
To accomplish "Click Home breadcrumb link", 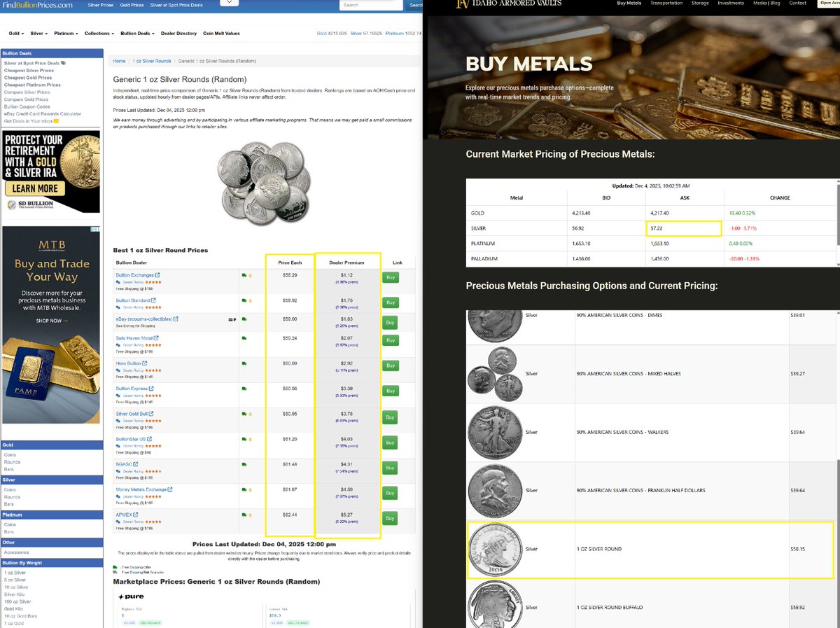I will point(120,61).
